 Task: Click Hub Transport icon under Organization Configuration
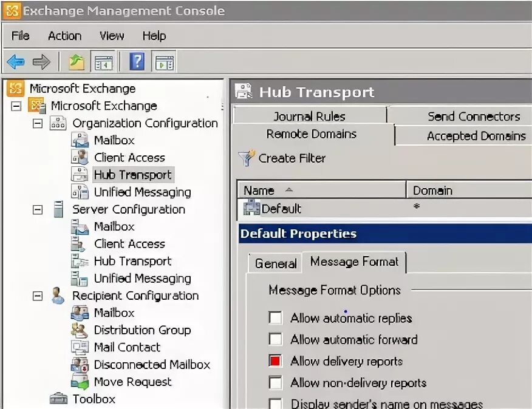click(80, 174)
